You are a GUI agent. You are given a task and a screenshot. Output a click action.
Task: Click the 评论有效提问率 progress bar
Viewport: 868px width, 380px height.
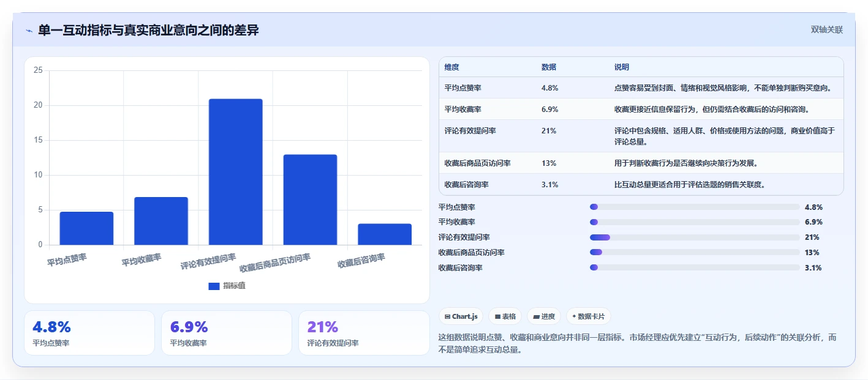tap(695, 237)
